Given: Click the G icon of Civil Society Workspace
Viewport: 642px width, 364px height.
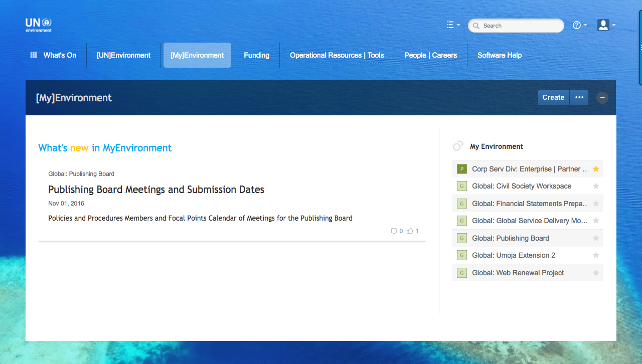Looking at the screenshot, I should tap(462, 187).
